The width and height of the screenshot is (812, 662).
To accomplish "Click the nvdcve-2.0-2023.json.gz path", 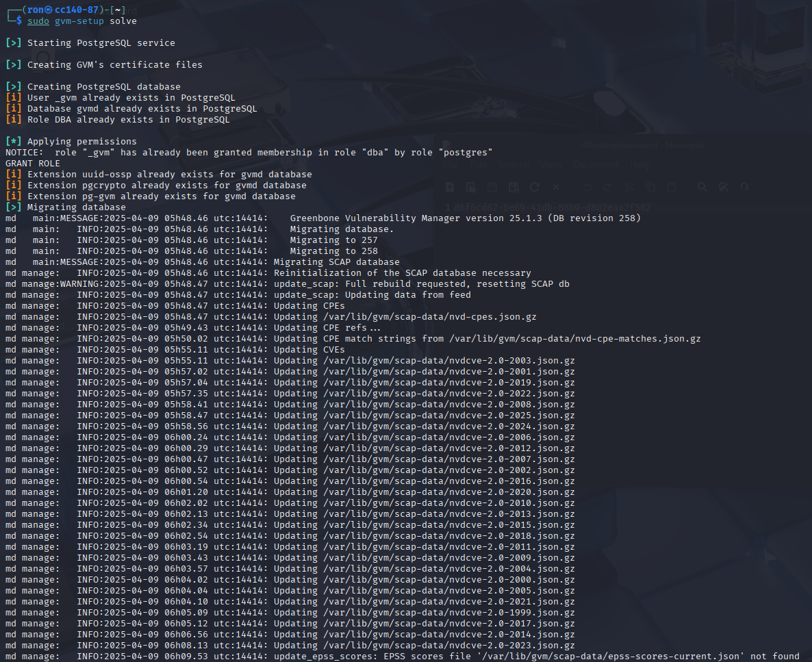I will pyautogui.click(x=449, y=646).
